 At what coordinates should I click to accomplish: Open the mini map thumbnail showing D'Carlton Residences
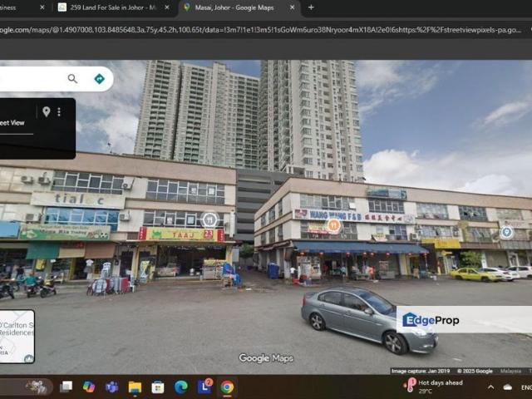[17, 337]
